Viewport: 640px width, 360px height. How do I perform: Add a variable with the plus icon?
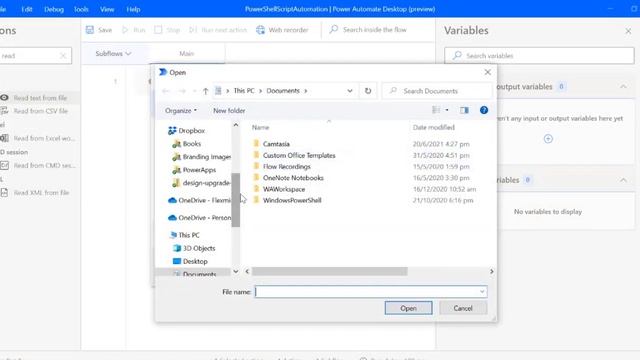point(548,139)
